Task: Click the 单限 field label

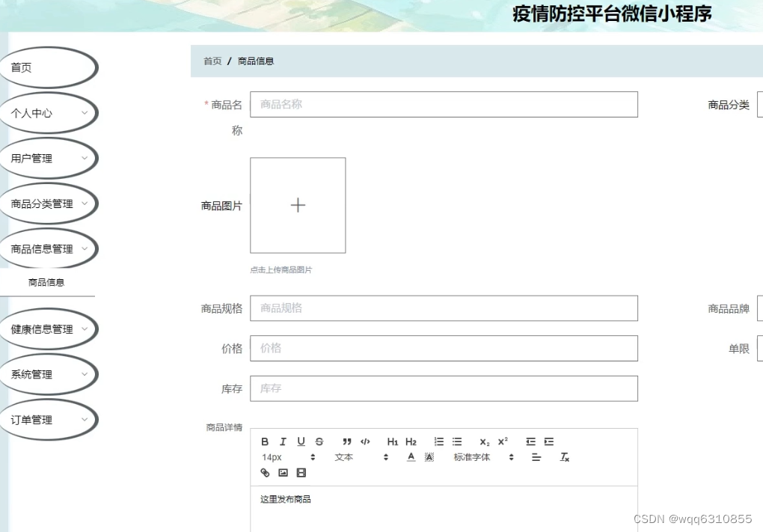Action: tap(738, 349)
